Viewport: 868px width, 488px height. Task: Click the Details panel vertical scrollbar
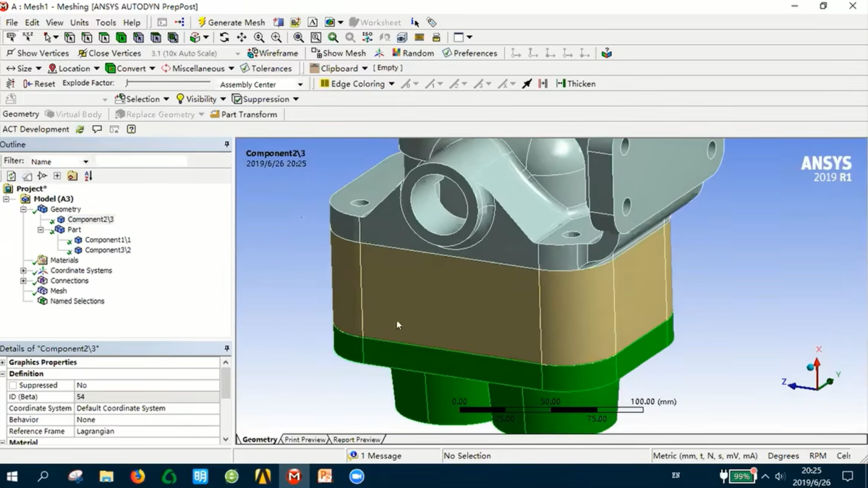pyautogui.click(x=226, y=383)
